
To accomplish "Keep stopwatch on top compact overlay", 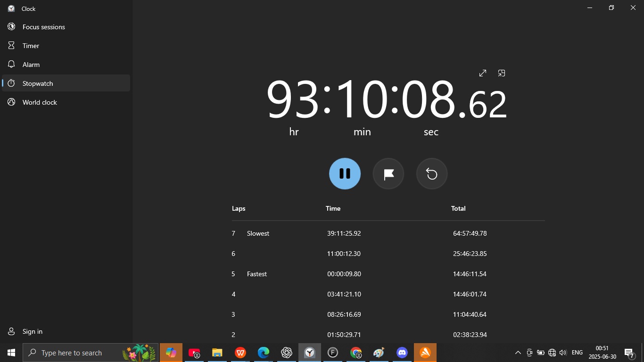I will [x=502, y=73].
